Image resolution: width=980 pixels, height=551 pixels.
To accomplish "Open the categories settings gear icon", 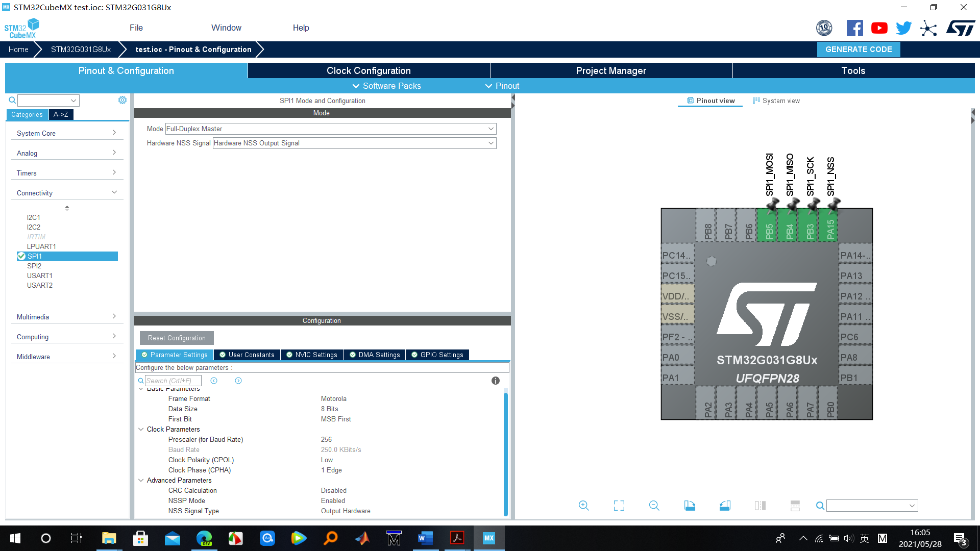I will (x=122, y=100).
